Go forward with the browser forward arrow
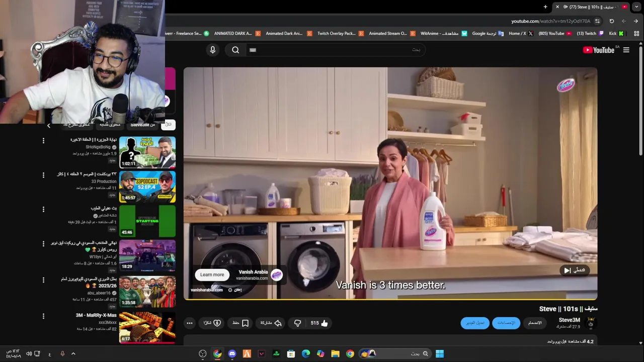 click(x=624, y=21)
